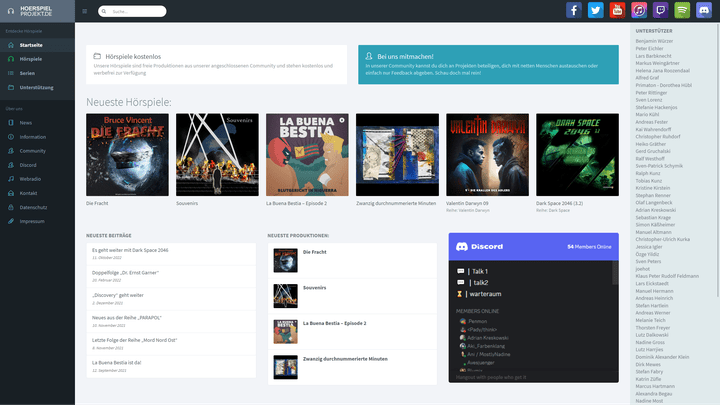Open Dark Space 2046 cover
The width and height of the screenshot is (720, 405).
click(577, 155)
